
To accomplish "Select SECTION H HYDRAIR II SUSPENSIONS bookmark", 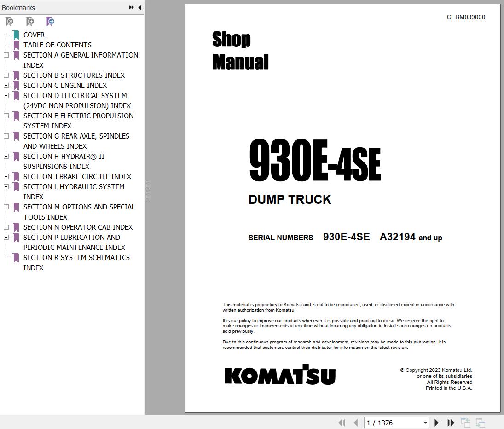I will [x=64, y=161].
